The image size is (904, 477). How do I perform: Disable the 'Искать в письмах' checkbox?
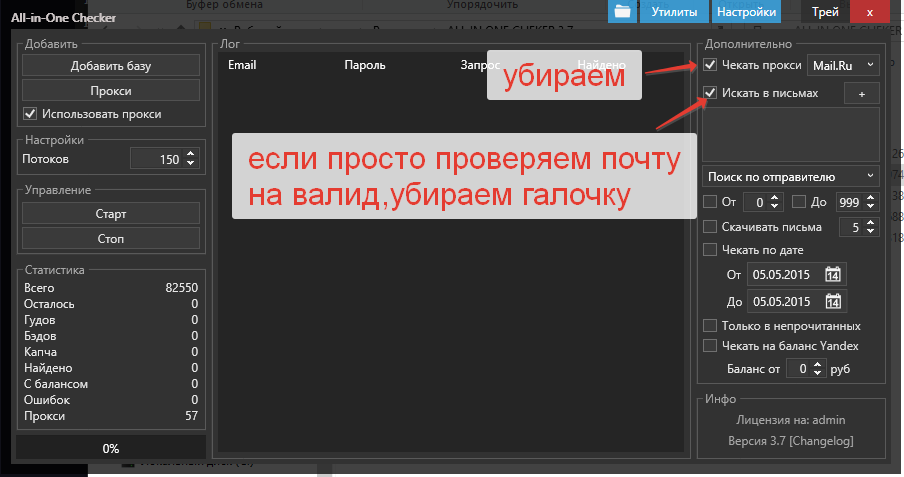pyautogui.click(x=711, y=93)
